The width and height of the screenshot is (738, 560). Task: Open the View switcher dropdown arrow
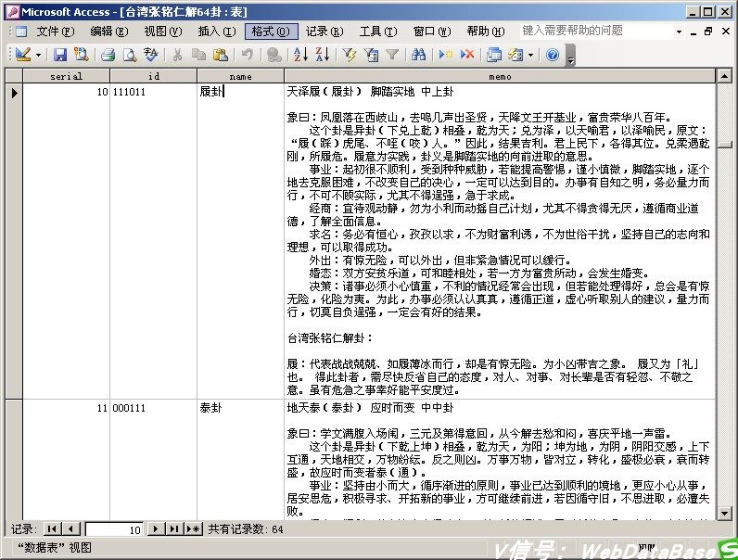[38, 55]
